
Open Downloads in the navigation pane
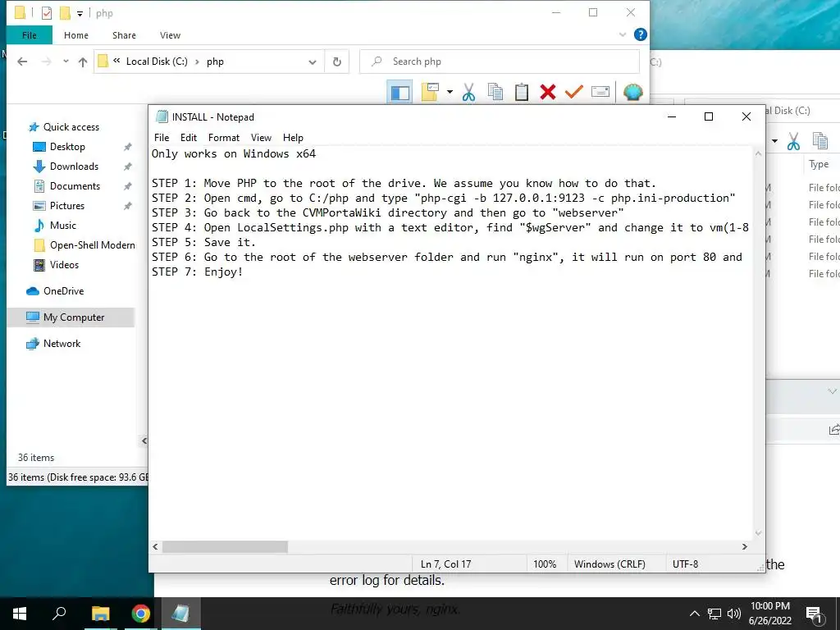(74, 167)
